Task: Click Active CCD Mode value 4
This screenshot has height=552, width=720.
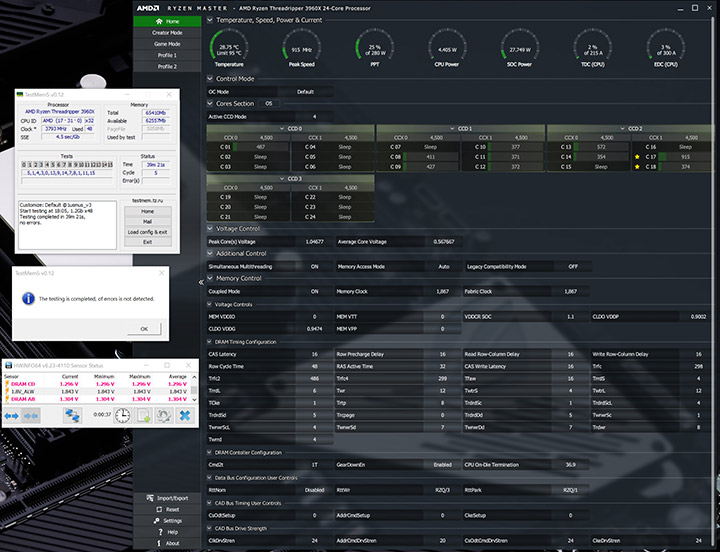Action: 315,117
